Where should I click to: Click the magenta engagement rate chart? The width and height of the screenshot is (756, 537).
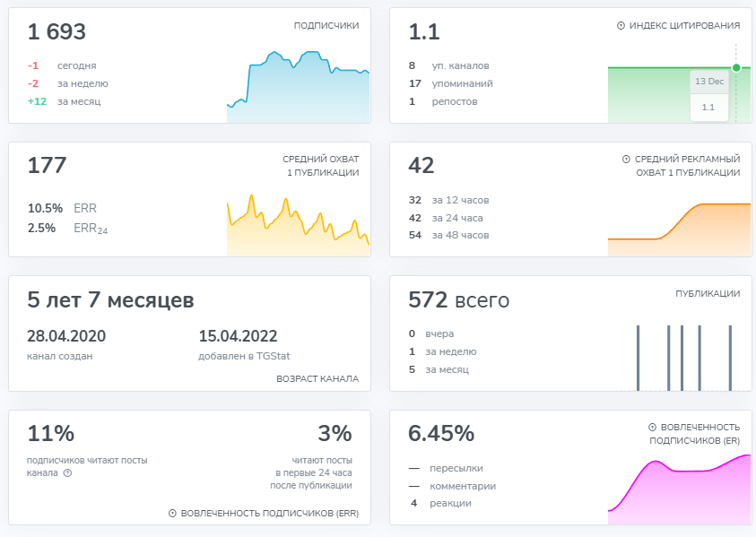(679, 489)
